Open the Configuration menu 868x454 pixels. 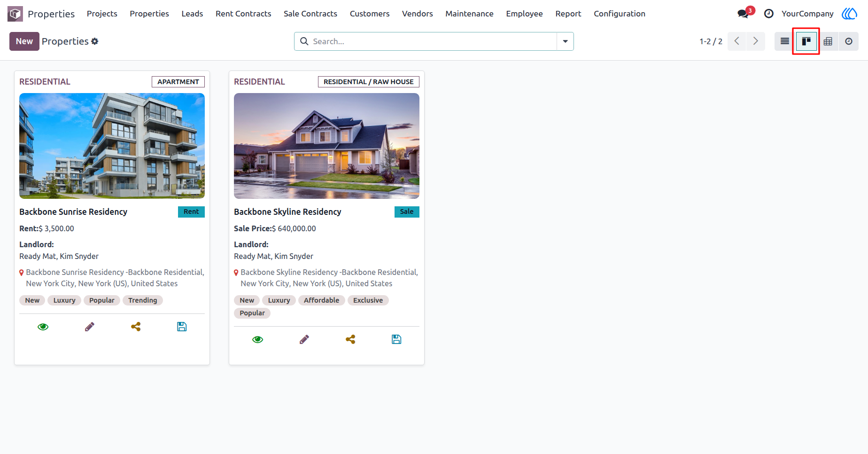(x=620, y=14)
